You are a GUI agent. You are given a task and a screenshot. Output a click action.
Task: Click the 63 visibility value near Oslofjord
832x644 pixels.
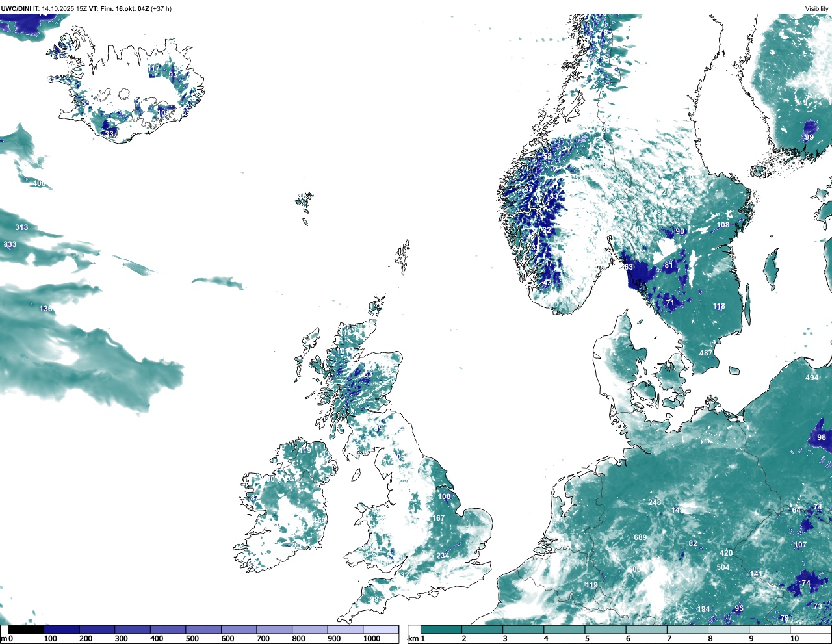[628, 267]
